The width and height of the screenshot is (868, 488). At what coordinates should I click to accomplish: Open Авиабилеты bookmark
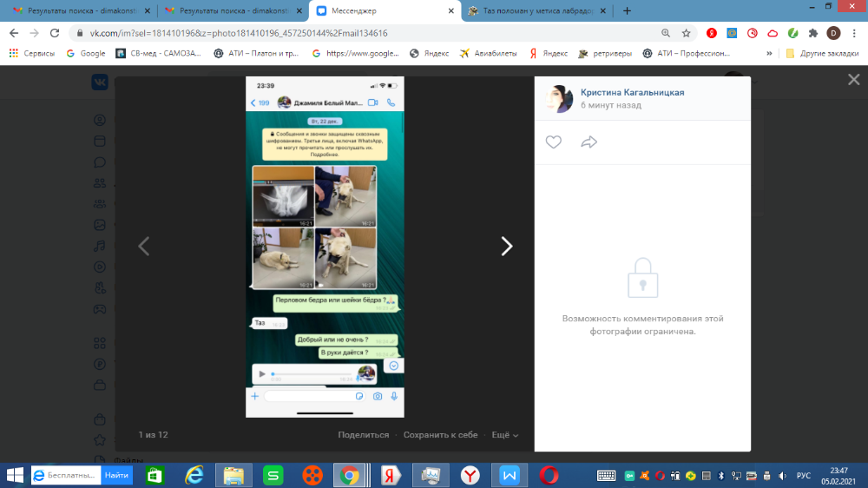pos(488,53)
